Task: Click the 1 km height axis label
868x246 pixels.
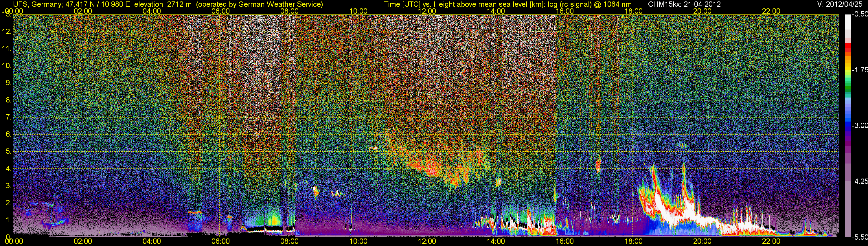Action: (x=9, y=220)
